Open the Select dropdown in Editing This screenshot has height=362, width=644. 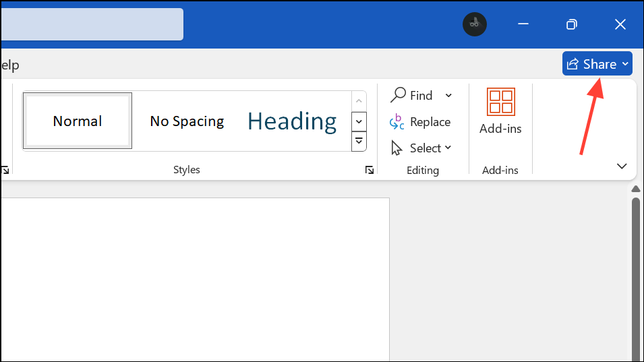pyautogui.click(x=421, y=148)
